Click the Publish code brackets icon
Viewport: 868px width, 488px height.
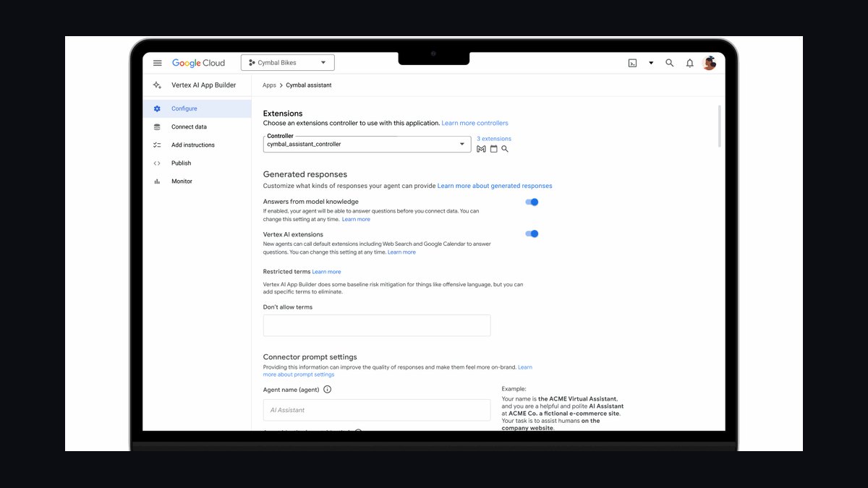tap(157, 163)
